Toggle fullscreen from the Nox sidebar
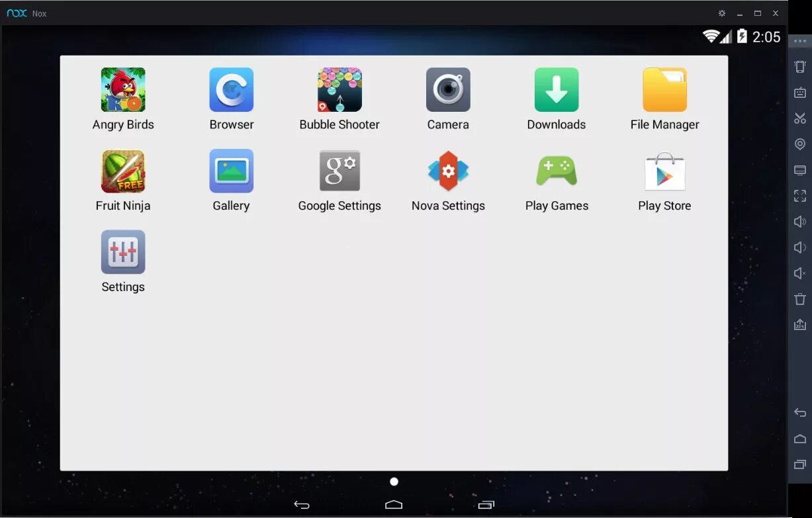812x518 pixels. (x=800, y=196)
